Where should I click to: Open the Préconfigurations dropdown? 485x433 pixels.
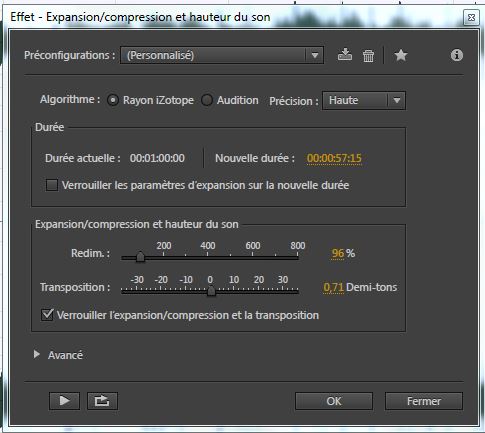[222, 55]
